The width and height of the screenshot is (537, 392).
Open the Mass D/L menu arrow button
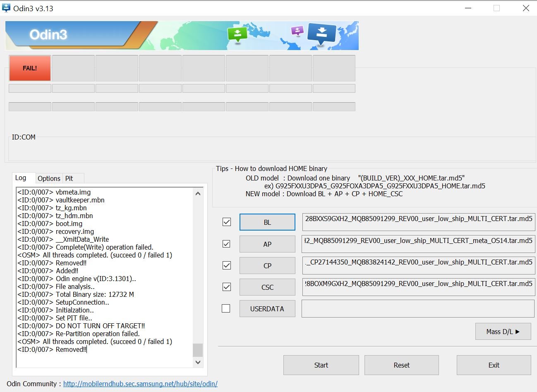point(503,332)
